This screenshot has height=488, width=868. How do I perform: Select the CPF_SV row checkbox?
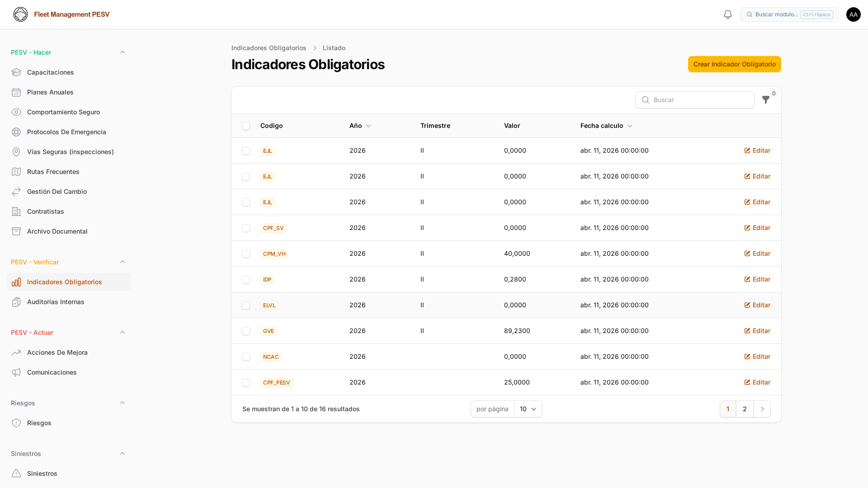click(x=246, y=228)
